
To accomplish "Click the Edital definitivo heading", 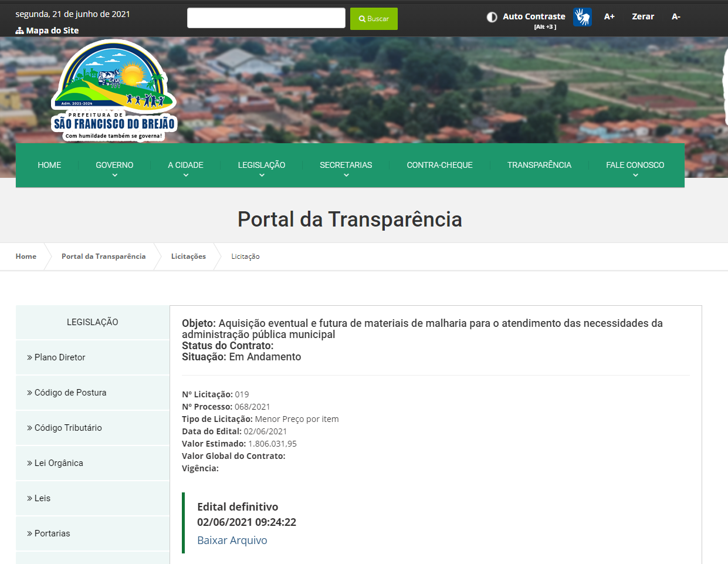I will tap(238, 506).
